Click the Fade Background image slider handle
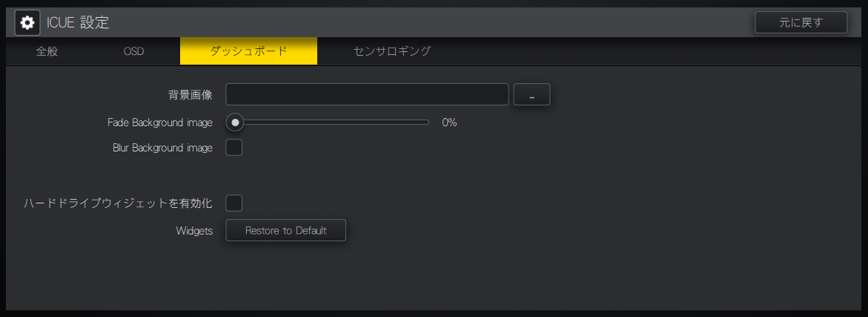Image resolution: width=868 pixels, height=317 pixels. click(x=235, y=122)
